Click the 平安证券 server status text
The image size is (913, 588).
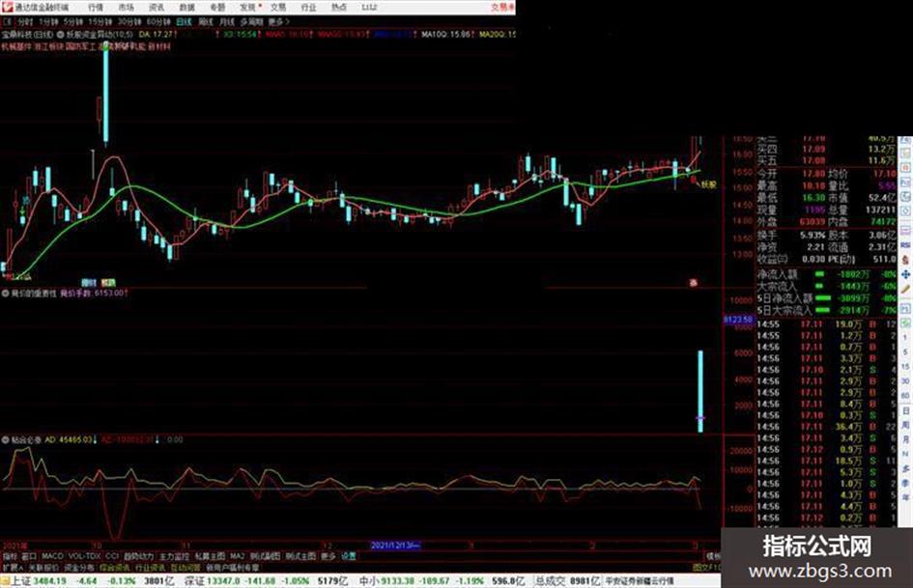[x=640, y=581]
